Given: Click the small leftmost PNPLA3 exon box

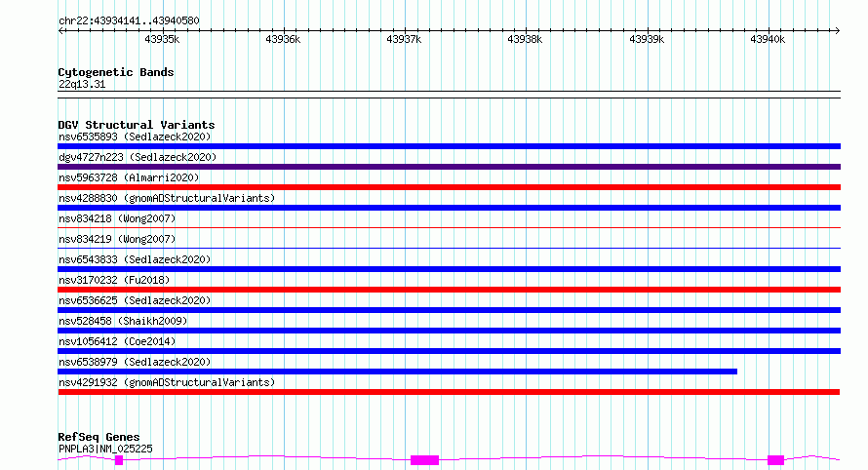Looking at the screenshot, I should click(x=119, y=460).
